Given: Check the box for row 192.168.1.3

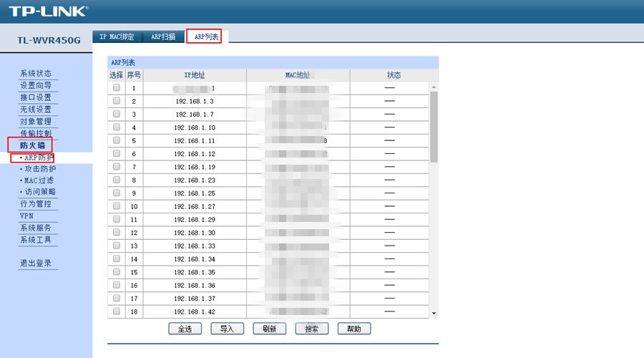Looking at the screenshot, I should click(117, 101).
